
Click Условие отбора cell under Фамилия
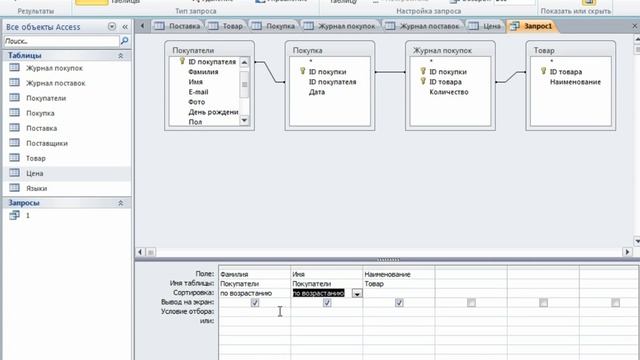[x=254, y=312]
